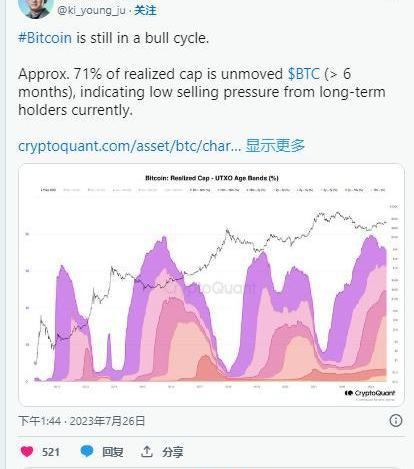Screen dimensions: 414x469
Task: Click the faint CryptoQuant watermark in mid-chart
Action: tap(213, 287)
